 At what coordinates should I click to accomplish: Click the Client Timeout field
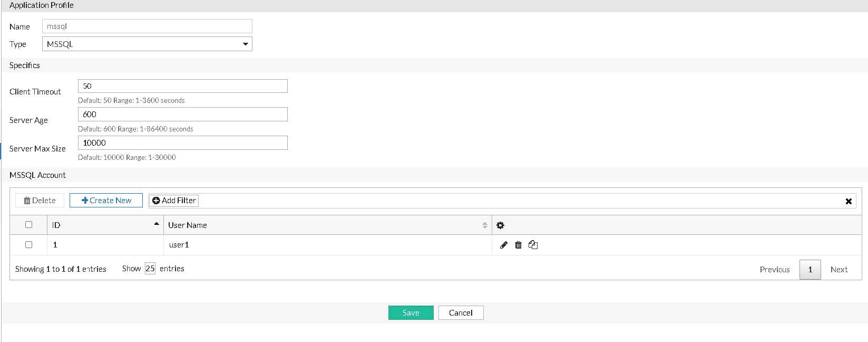183,86
